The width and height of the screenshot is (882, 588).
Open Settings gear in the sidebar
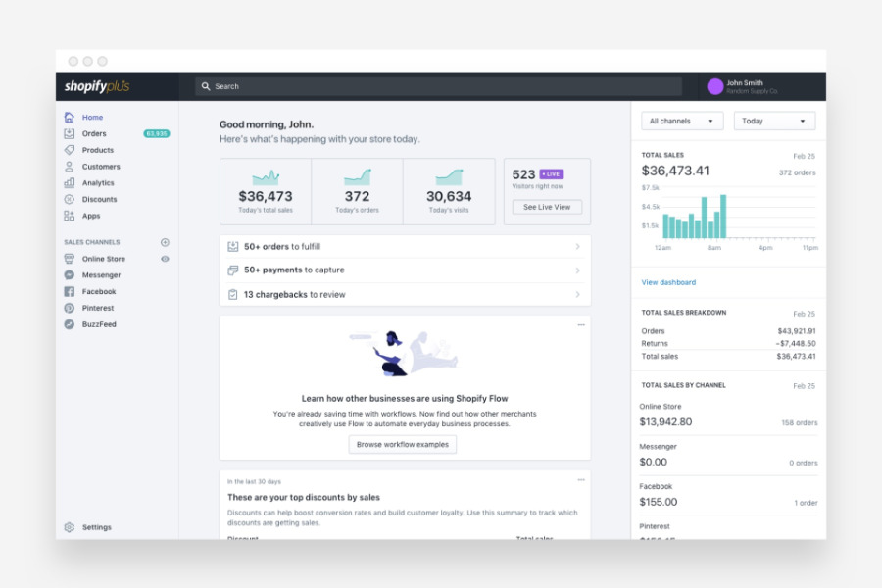(69, 527)
